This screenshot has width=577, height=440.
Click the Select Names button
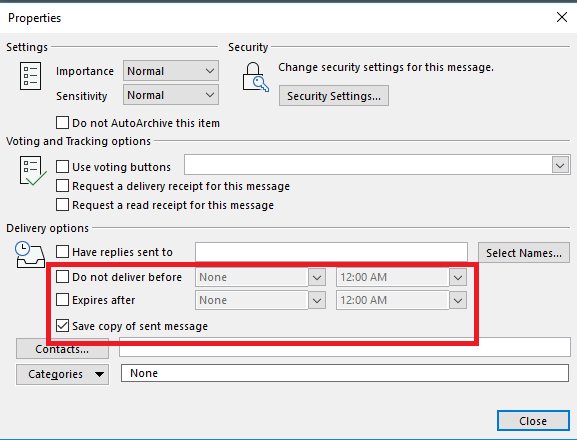524,253
